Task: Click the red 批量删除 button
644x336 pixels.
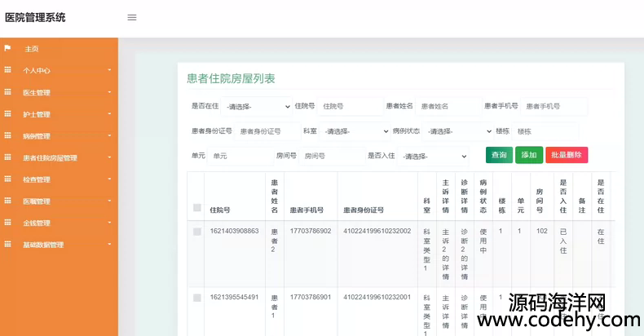Action: 567,155
